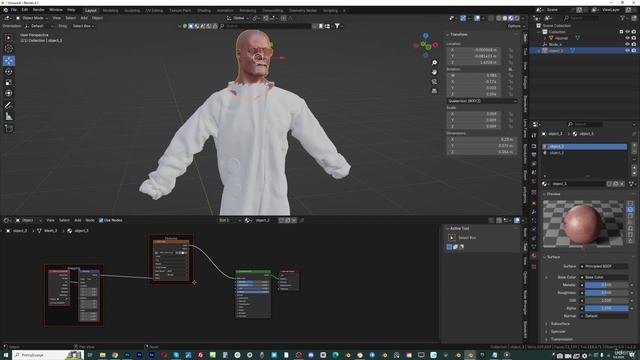
Task: Click the Select Box icon in Active Tool panel
Action: coord(451,238)
